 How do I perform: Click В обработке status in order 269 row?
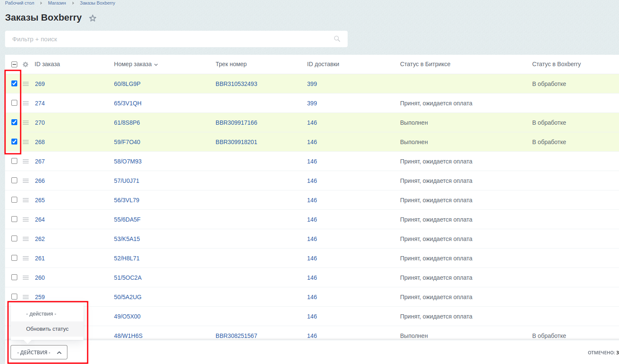pos(549,84)
